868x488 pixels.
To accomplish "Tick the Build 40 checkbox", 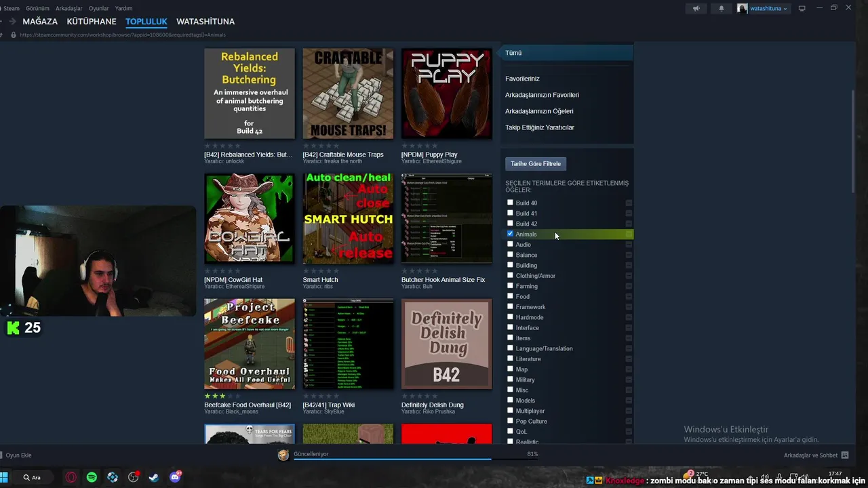I will coord(510,203).
